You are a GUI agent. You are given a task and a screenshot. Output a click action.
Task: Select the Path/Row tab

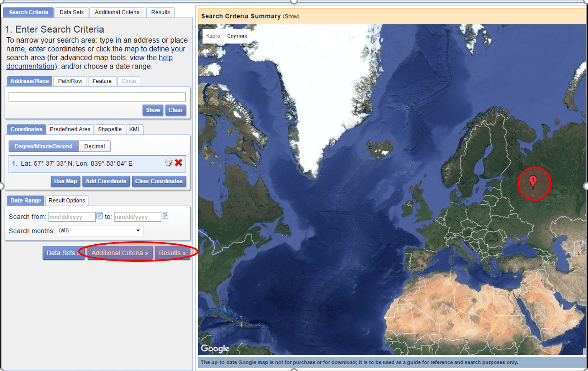[x=70, y=81]
